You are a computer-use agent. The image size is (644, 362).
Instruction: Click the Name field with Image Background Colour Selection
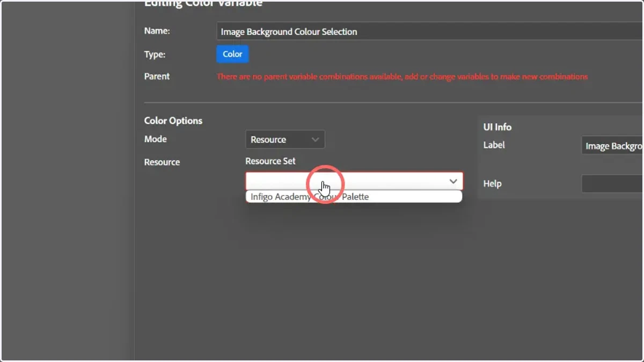click(430, 32)
